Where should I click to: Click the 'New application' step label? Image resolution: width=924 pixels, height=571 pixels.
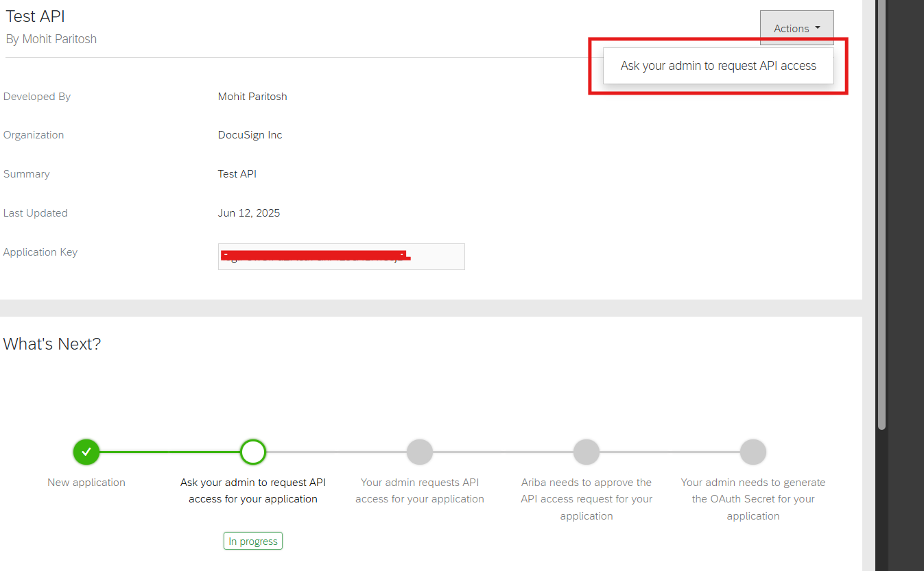coord(86,483)
